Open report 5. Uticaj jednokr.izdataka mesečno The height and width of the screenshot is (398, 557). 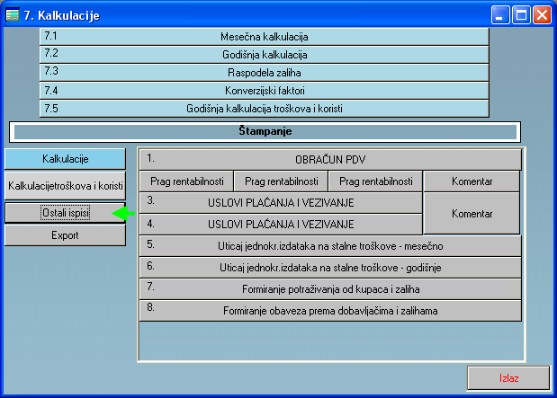330,246
